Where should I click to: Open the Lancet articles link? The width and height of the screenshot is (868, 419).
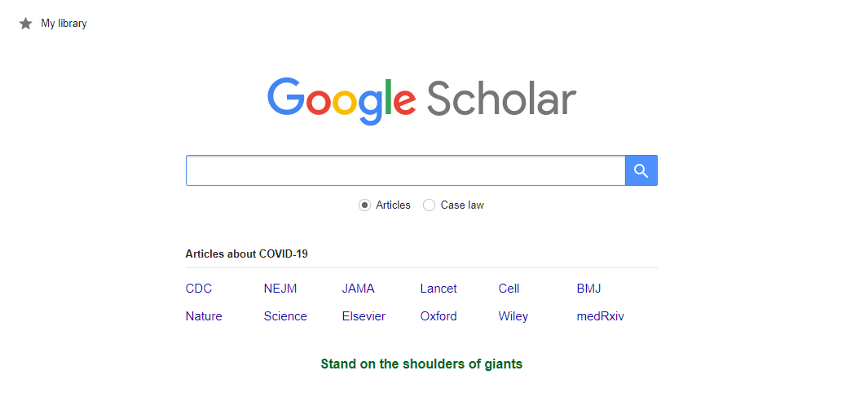coord(438,289)
